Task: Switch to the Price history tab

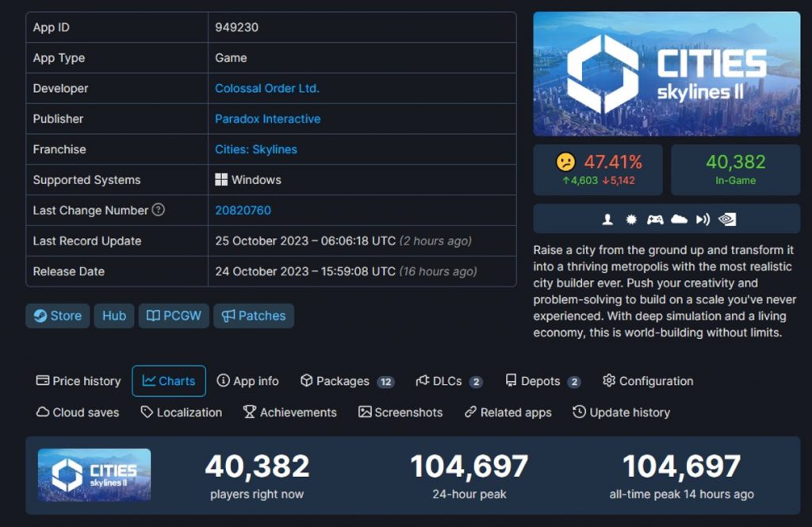Action: tap(79, 381)
